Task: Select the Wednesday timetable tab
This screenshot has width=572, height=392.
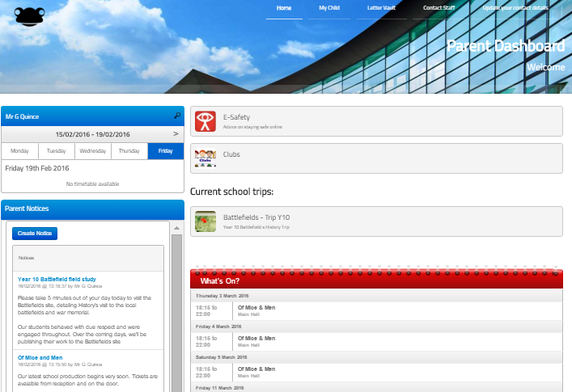Action: coord(93,151)
